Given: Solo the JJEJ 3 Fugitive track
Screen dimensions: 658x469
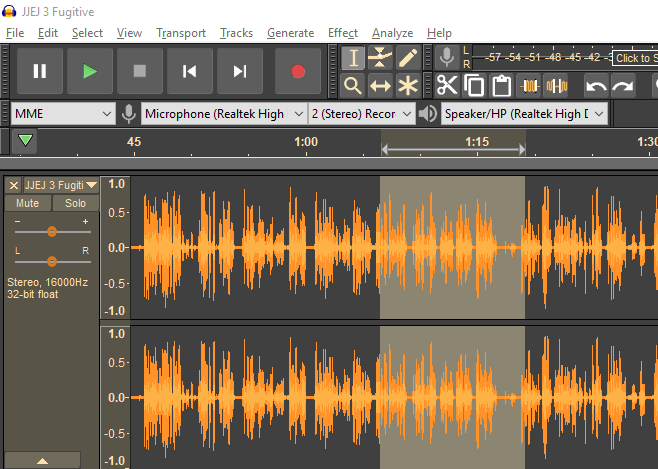Looking at the screenshot, I should point(76,203).
